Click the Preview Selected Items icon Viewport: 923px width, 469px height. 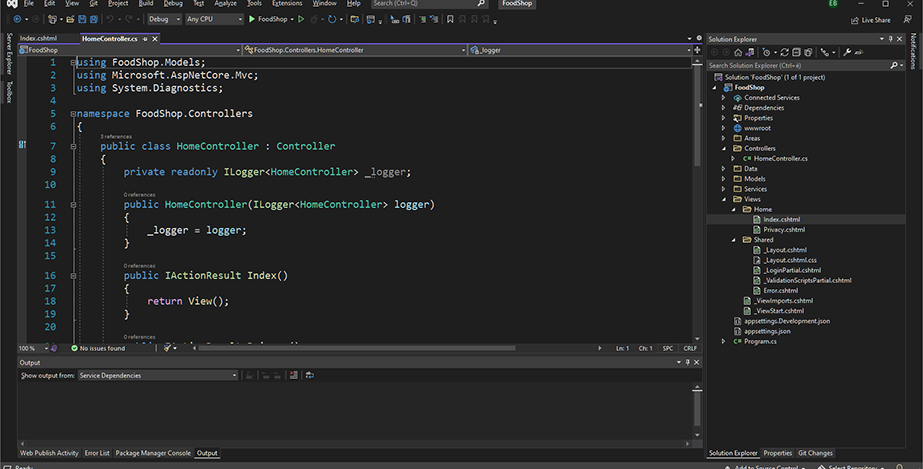click(x=859, y=52)
